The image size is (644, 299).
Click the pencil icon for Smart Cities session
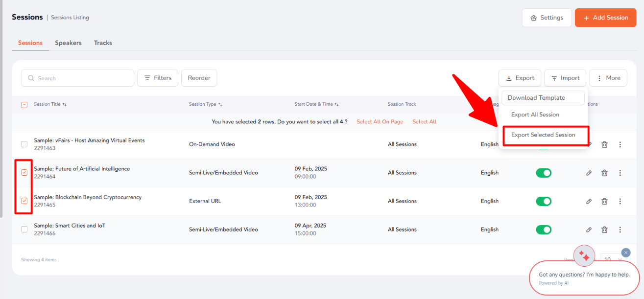click(589, 230)
